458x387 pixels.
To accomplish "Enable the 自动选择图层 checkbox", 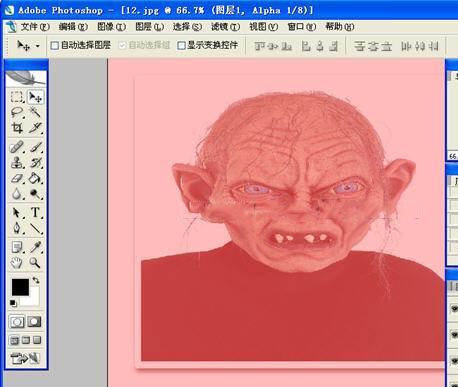I will point(55,45).
